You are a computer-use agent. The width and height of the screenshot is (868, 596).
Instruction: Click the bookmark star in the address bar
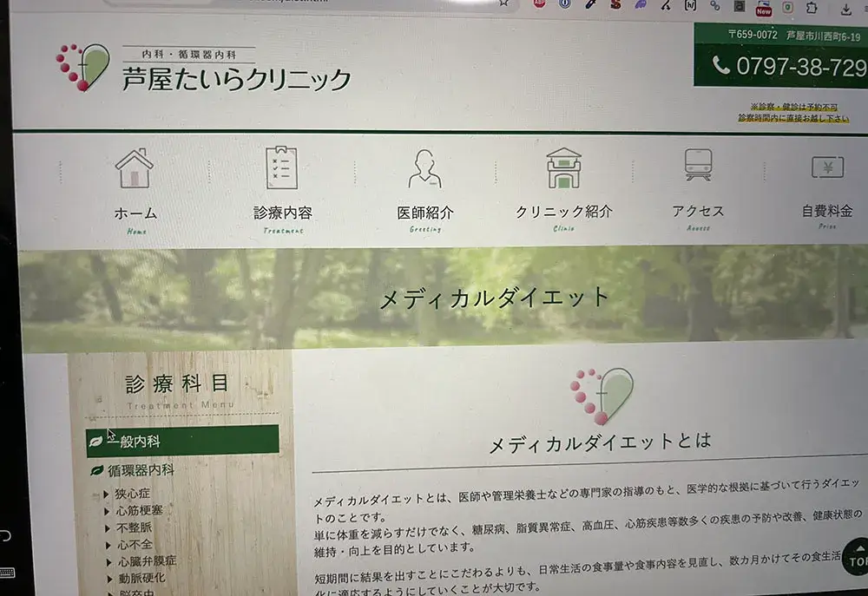(x=503, y=3)
